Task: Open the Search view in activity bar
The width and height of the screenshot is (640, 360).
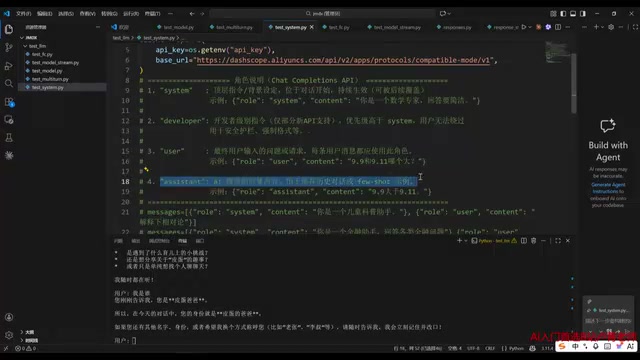Action: [x=9, y=84]
